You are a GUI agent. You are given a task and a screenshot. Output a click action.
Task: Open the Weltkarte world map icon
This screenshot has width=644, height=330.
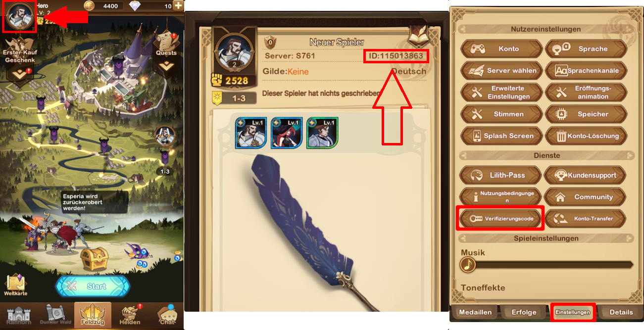[15, 284]
